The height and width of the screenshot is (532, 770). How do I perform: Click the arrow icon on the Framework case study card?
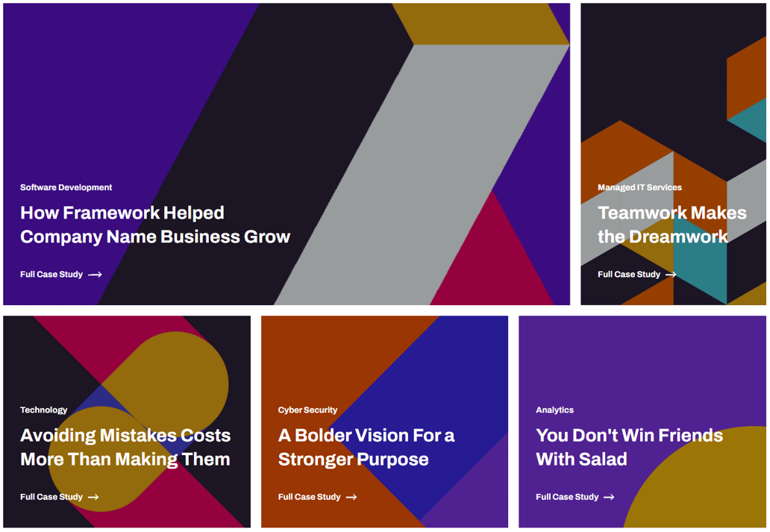[x=95, y=275]
